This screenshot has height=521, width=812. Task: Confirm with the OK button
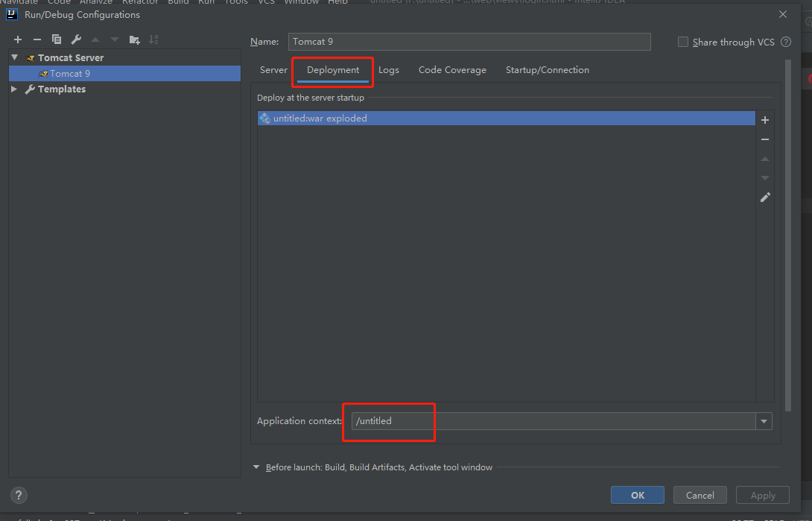[x=638, y=495]
